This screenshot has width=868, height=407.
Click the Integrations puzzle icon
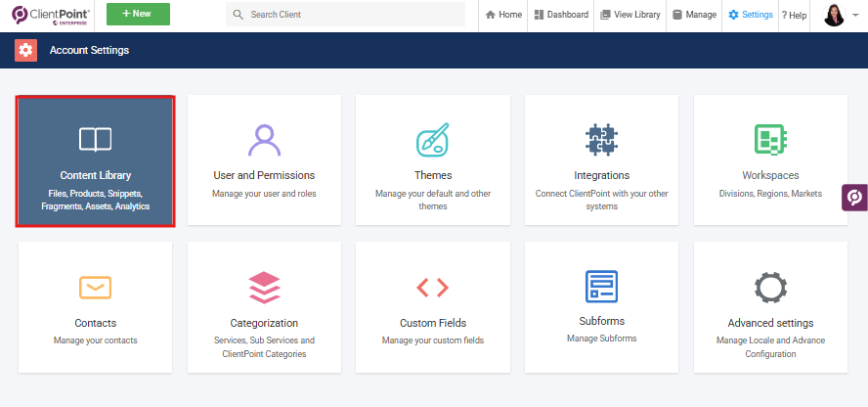pyautogui.click(x=602, y=140)
